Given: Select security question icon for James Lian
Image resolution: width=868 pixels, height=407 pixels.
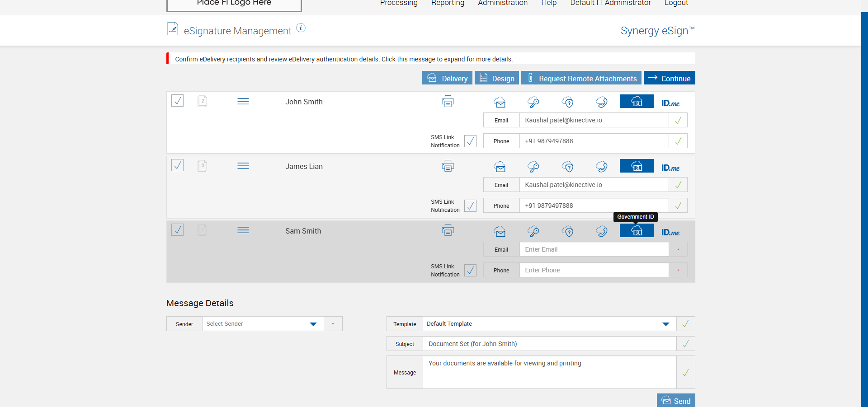Looking at the screenshot, I should point(568,167).
